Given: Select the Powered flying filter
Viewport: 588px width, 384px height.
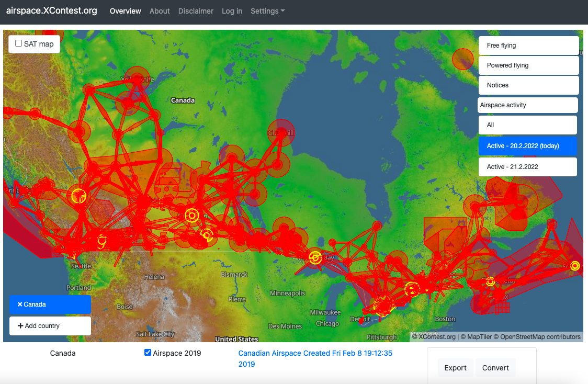Looking at the screenshot, I should [x=529, y=65].
